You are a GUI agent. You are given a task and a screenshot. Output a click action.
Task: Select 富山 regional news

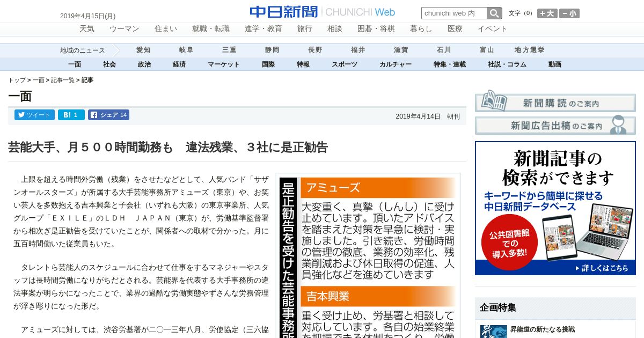pos(487,50)
